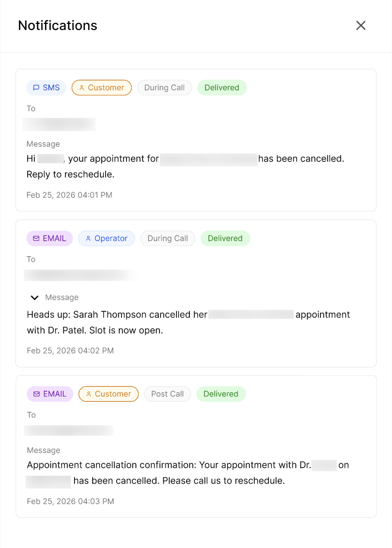Screen dimensions: 392x548
Task: Click Delivered status on SMS notification
Action: tap(222, 88)
